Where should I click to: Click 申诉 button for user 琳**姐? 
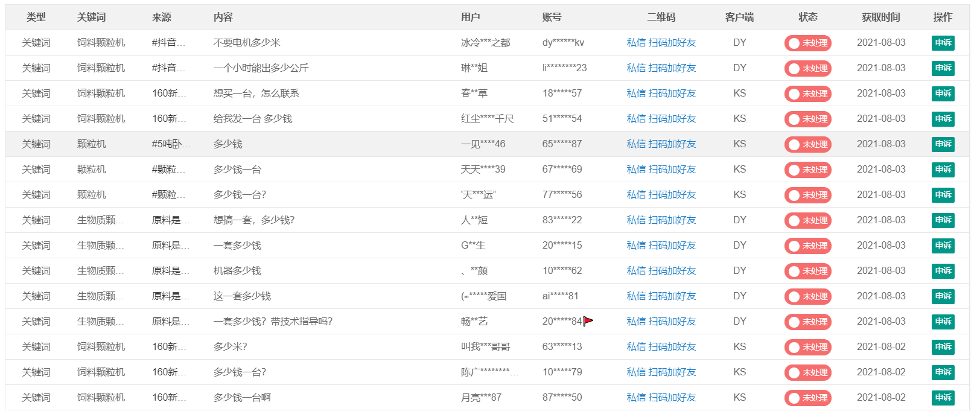[x=943, y=68]
